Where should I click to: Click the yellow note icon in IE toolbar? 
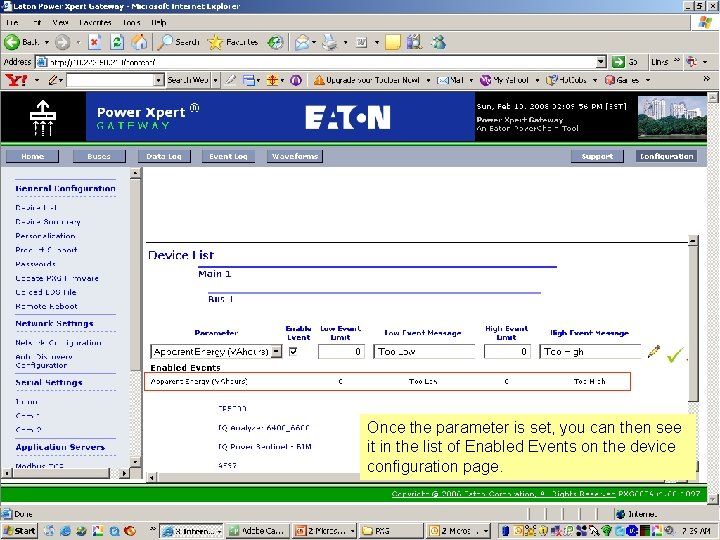tap(393, 43)
